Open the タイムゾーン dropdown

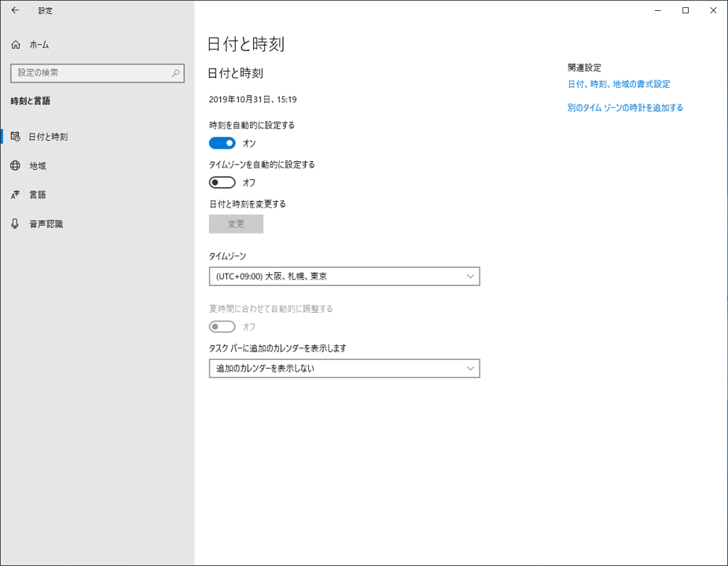coord(344,276)
